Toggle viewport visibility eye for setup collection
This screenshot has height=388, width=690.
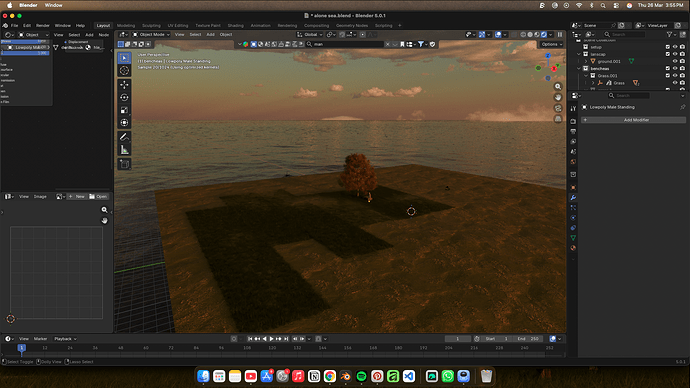tap(675, 47)
